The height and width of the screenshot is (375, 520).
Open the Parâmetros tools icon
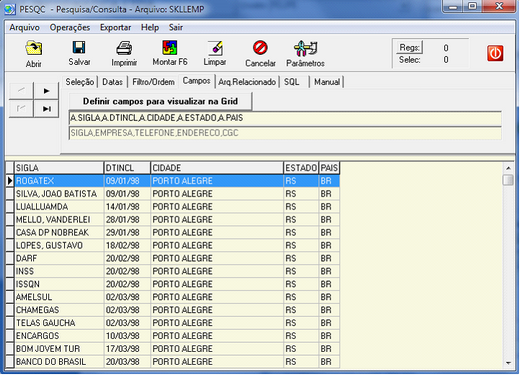click(x=305, y=48)
